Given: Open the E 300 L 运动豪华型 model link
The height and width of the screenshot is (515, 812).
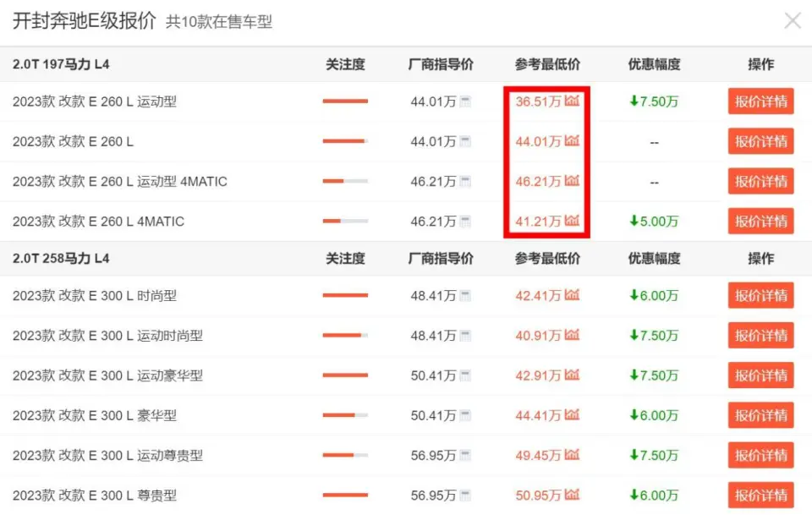Looking at the screenshot, I should tap(107, 375).
